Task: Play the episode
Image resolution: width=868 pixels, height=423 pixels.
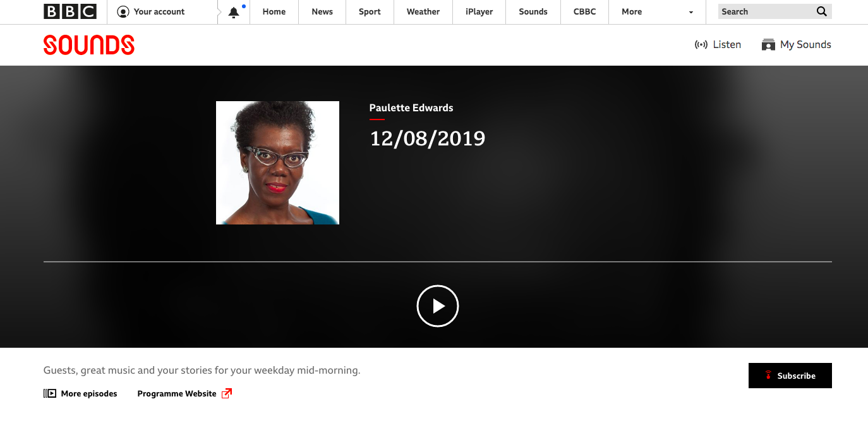Action: [x=438, y=306]
